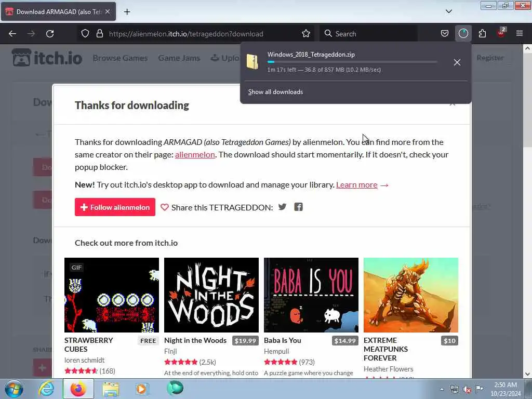Screen dimensions: 532x399
Task: Open developer Hempuli's page
Action: click(x=276, y=352)
